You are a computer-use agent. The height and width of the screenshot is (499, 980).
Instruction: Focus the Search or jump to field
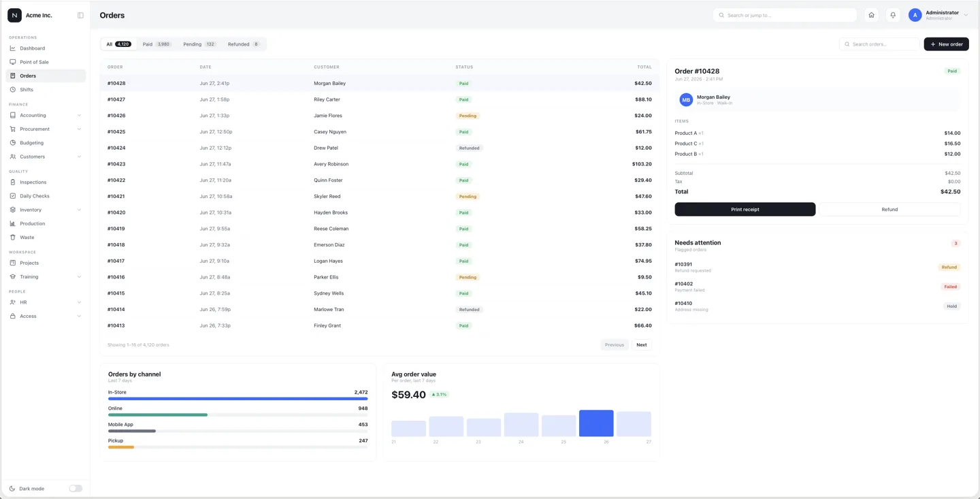[x=785, y=15]
